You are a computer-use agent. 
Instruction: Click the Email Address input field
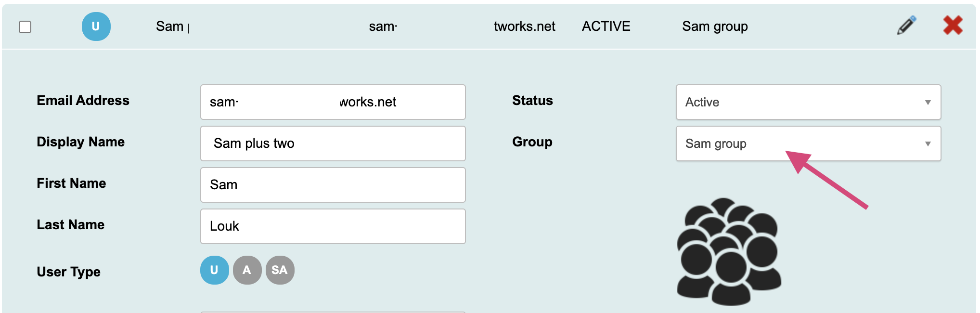coord(333,102)
